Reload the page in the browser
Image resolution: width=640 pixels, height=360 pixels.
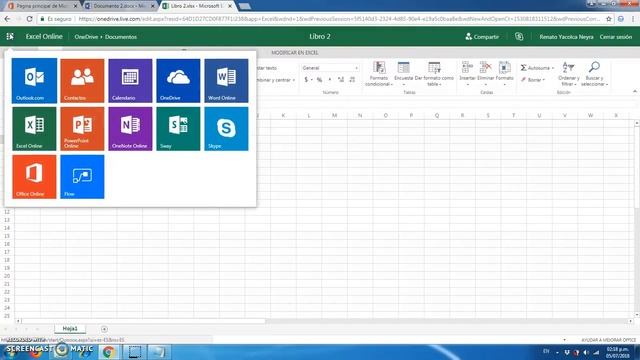click(29, 19)
